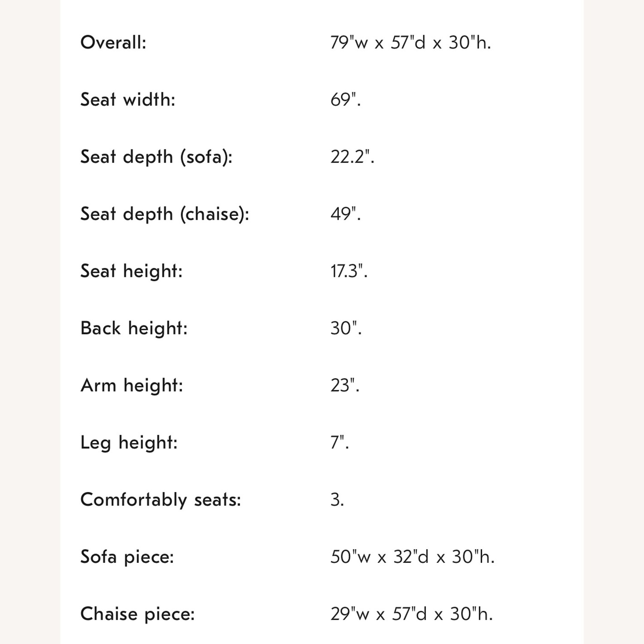This screenshot has width=644, height=644.
Task: Click the Comfortably seats label
Action: point(161,500)
